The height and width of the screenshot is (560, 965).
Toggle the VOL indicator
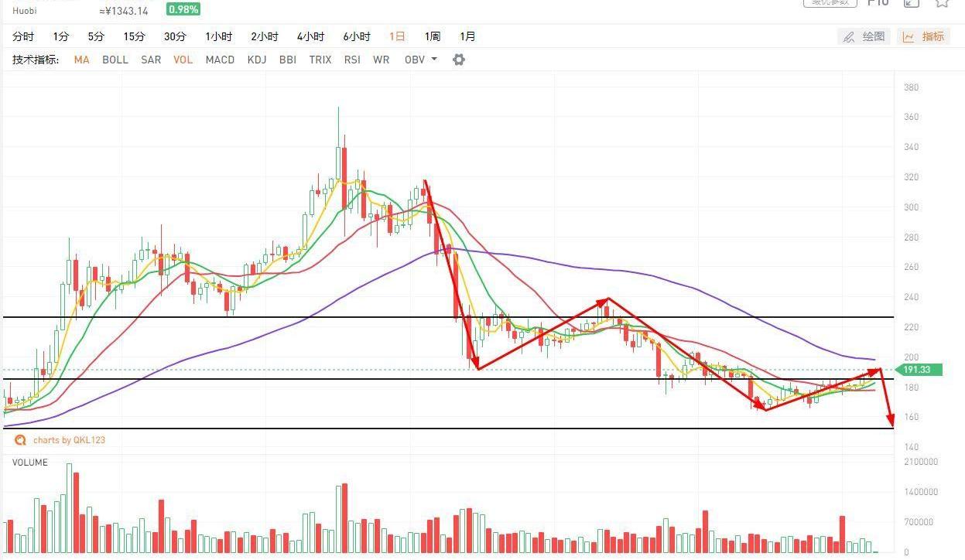[183, 60]
